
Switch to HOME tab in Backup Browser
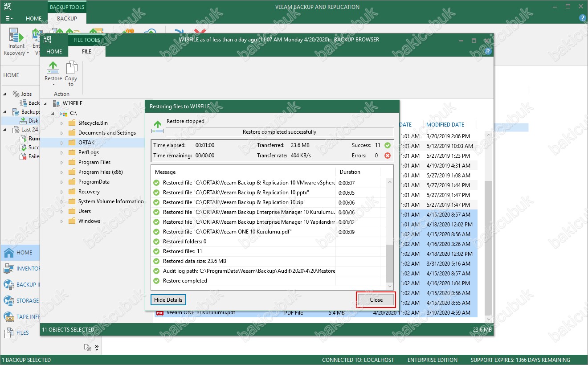click(54, 51)
